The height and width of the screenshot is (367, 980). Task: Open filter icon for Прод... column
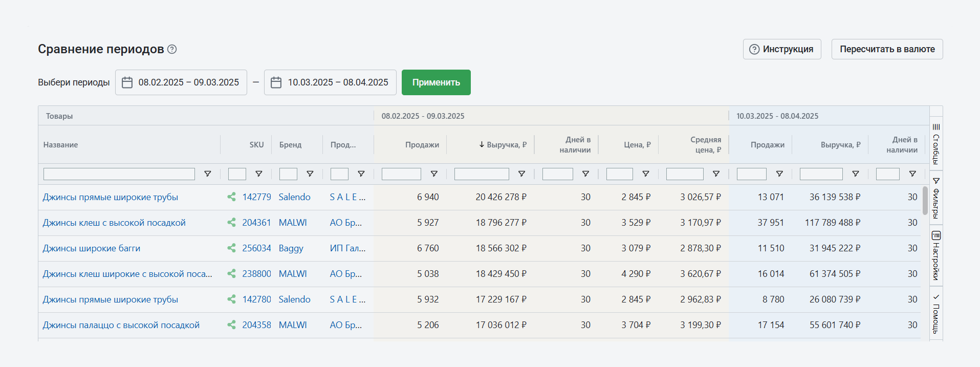[x=361, y=174]
